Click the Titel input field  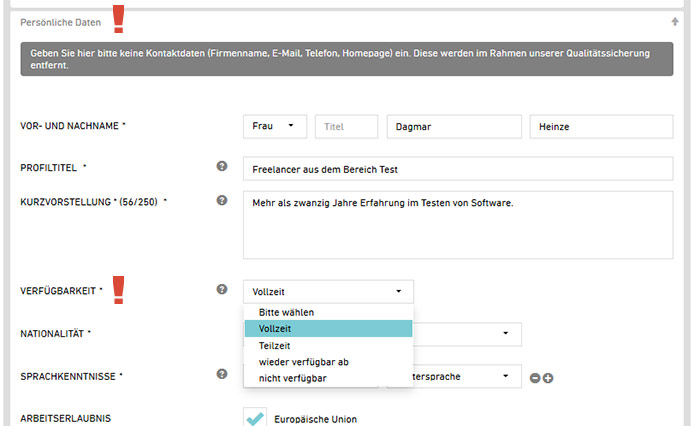pyautogui.click(x=346, y=126)
